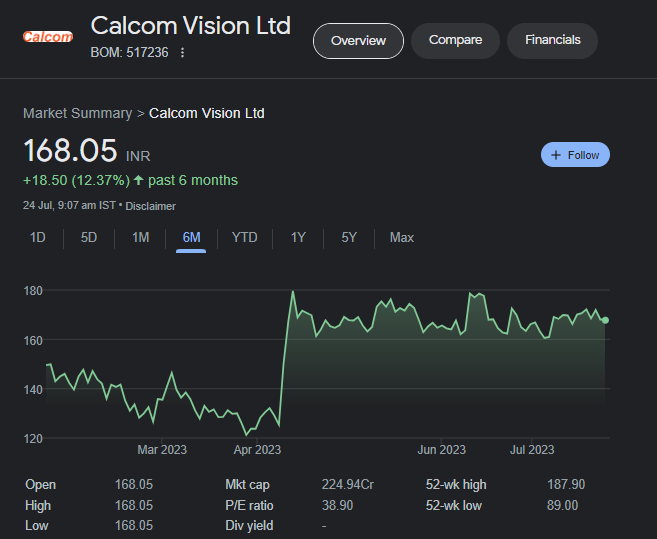
Task: Select the 1M time range
Action: (x=140, y=238)
